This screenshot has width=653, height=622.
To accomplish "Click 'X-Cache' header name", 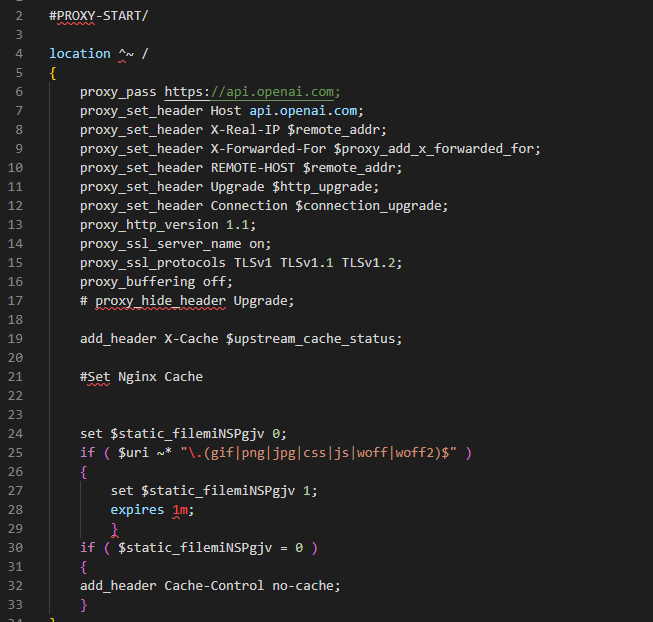I will point(191,339).
